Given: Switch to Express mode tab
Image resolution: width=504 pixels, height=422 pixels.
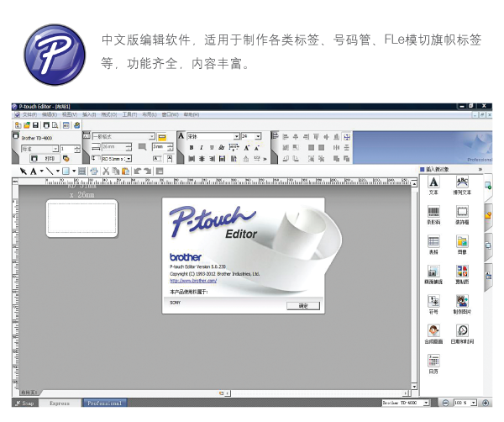Looking at the screenshot, I should click(60, 403).
